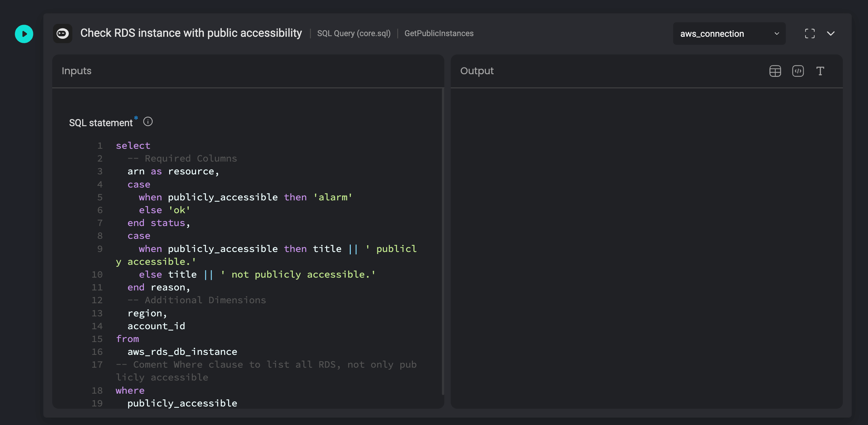Click the '-- Required Columns' comment
The width and height of the screenshot is (868, 425).
[182, 159]
